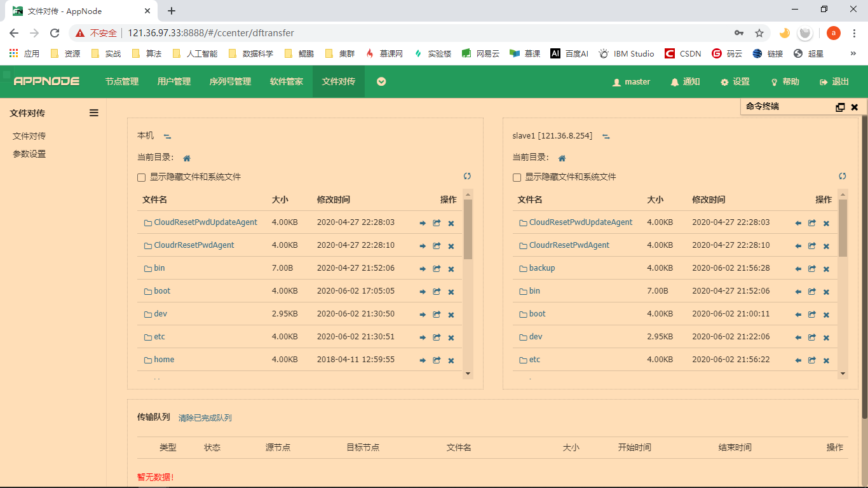Open 序列号管理 in the top menu
This screenshot has height=488, width=868.
[230, 81]
